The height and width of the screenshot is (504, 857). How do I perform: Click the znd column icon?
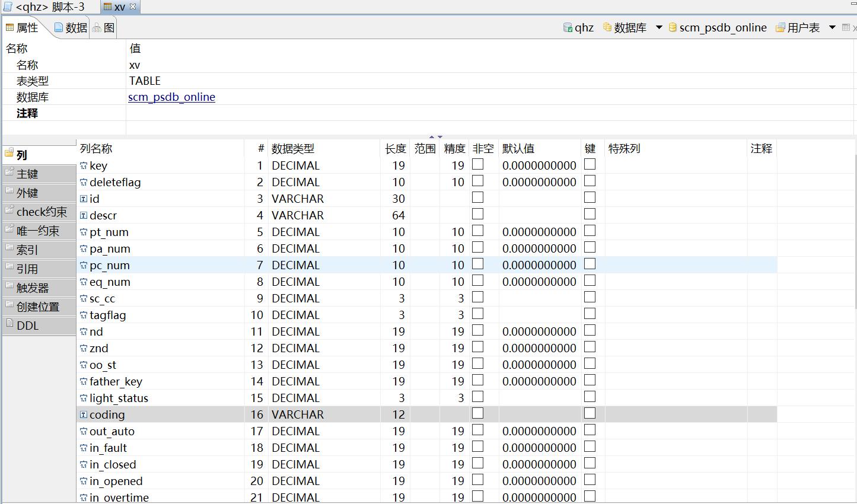pyautogui.click(x=84, y=349)
